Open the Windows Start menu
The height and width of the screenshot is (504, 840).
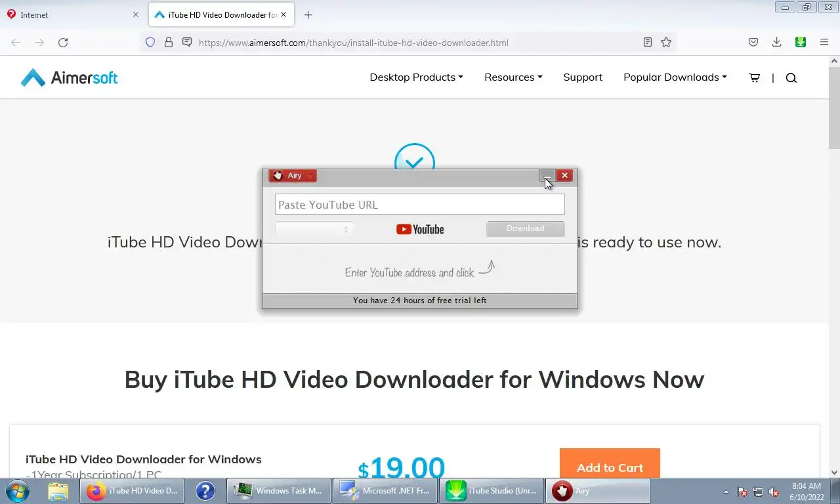tap(17, 491)
